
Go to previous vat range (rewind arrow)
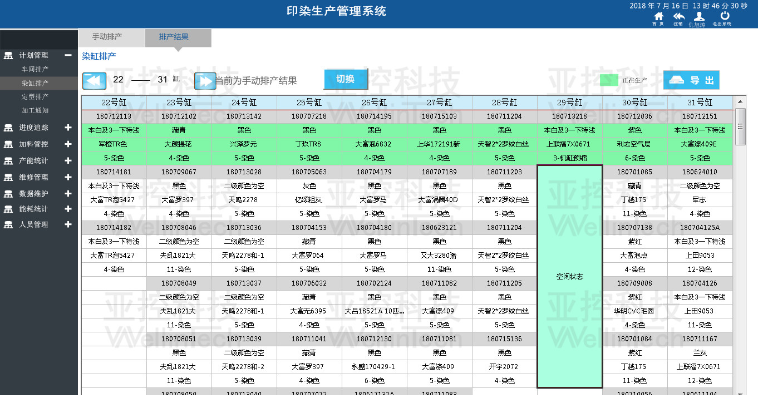(x=94, y=81)
